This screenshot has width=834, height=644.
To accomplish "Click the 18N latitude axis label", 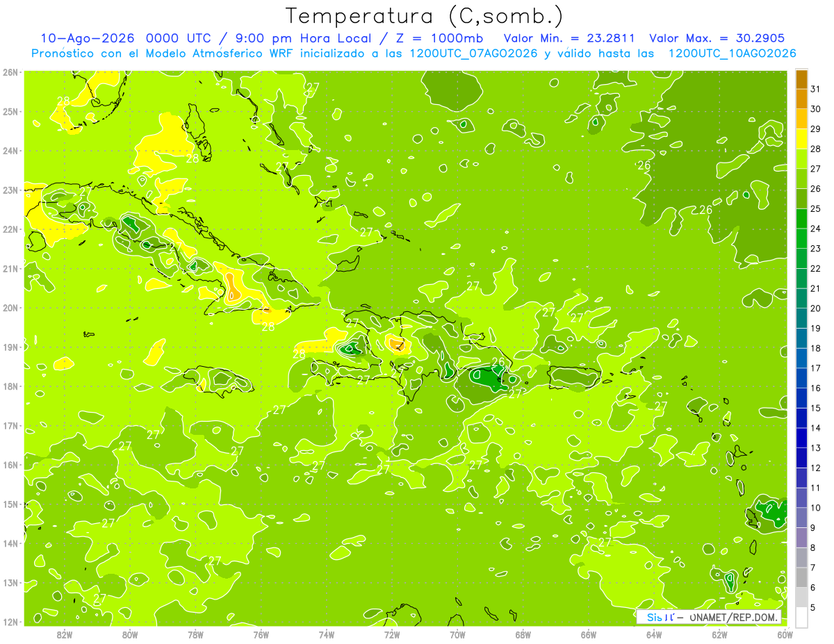I will tap(10, 386).
